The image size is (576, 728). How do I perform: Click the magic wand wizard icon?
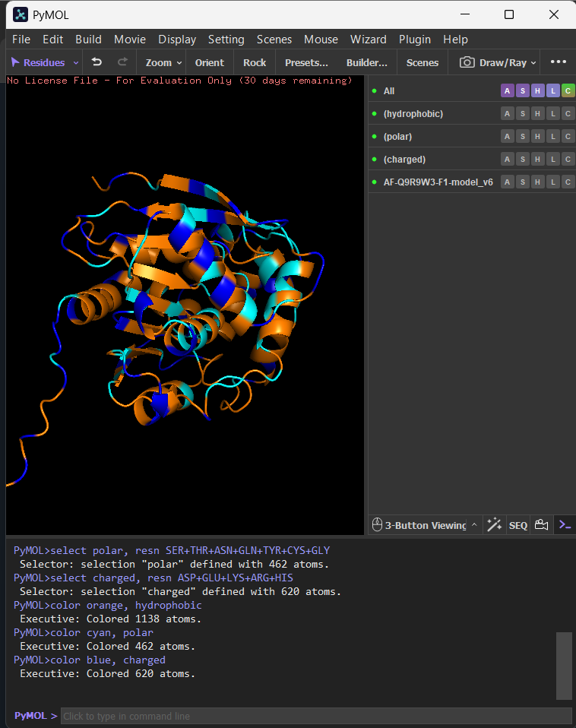click(494, 525)
